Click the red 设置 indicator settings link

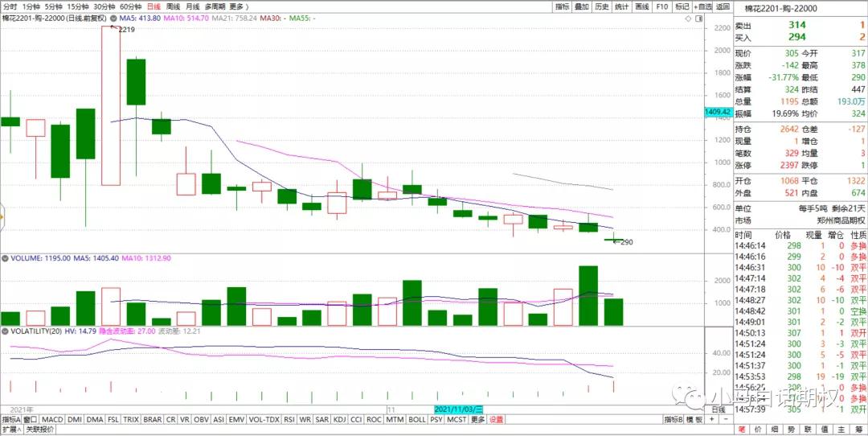[496, 419]
